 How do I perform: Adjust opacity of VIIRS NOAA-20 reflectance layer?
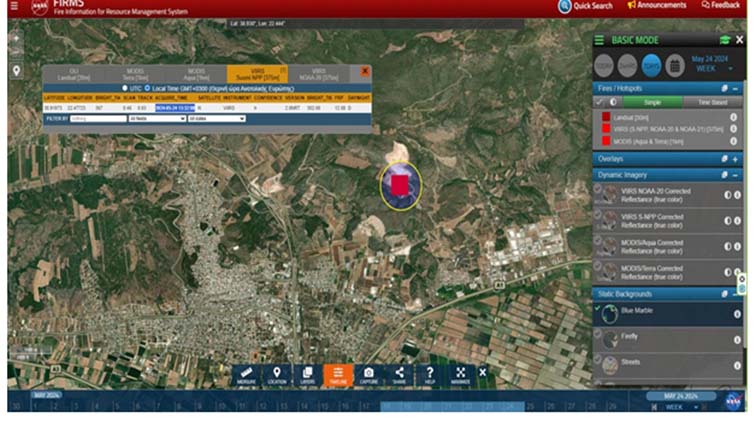pos(728,195)
